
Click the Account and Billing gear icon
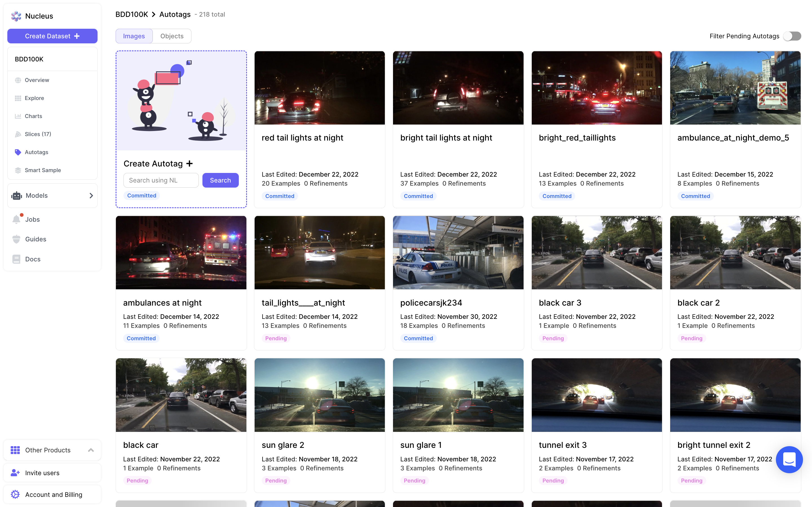click(x=15, y=494)
